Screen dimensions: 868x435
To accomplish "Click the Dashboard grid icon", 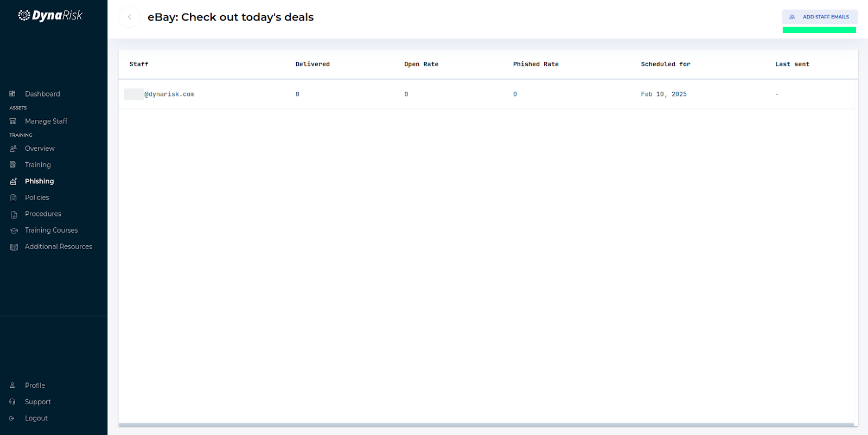I will 12,94.
